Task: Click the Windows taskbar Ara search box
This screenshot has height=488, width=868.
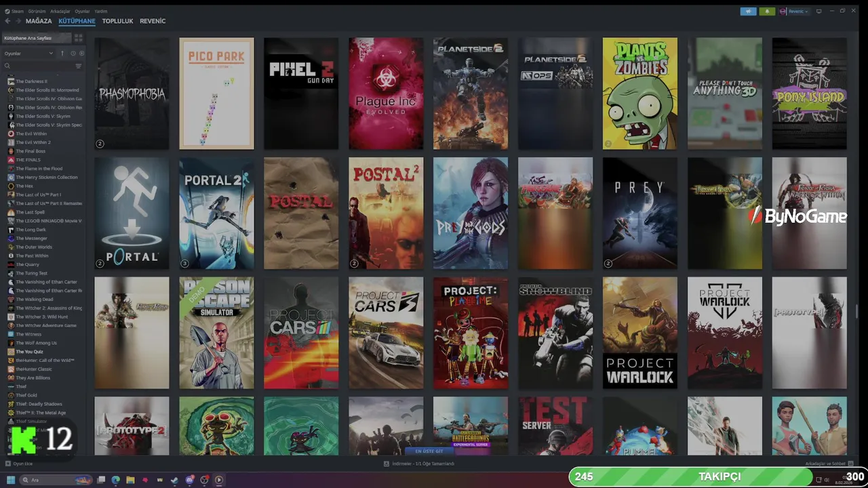Action: pos(56,480)
